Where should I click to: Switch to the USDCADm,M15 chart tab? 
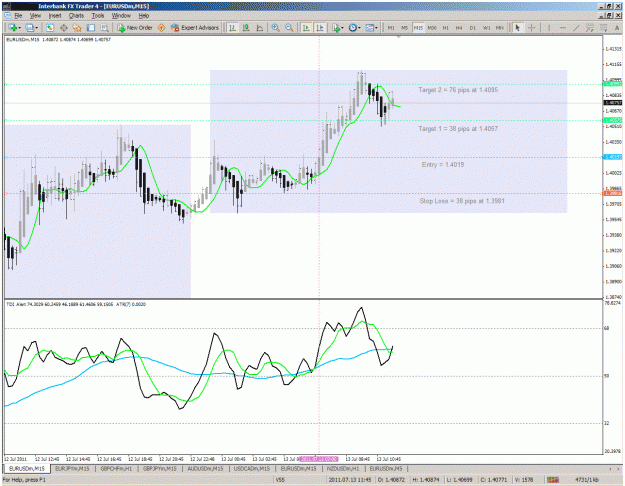tap(252, 468)
